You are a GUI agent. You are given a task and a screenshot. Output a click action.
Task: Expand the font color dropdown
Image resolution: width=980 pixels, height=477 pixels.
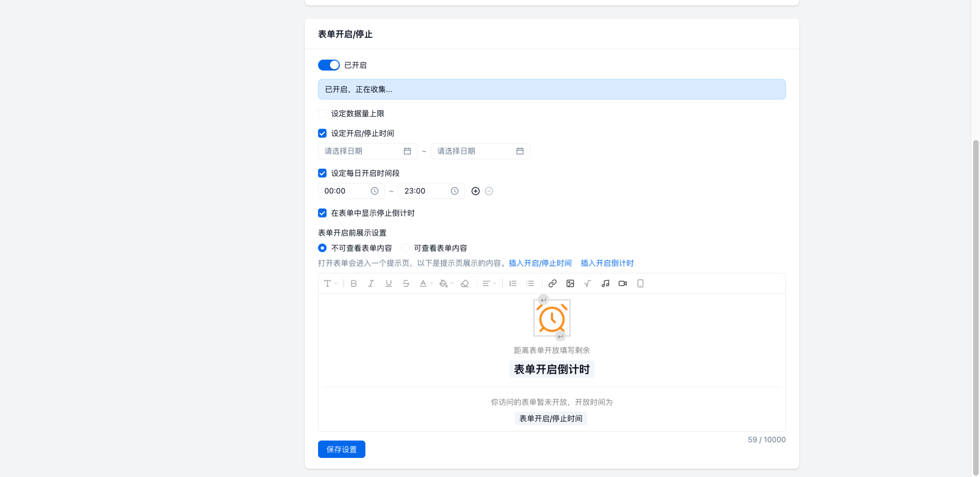(x=426, y=283)
